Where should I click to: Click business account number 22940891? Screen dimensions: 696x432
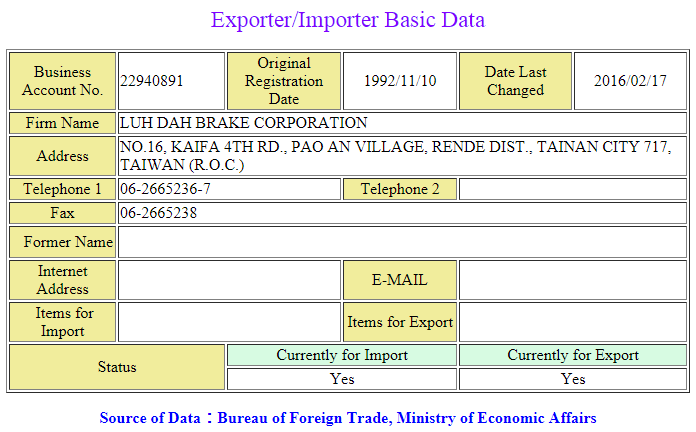[x=152, y=81]
